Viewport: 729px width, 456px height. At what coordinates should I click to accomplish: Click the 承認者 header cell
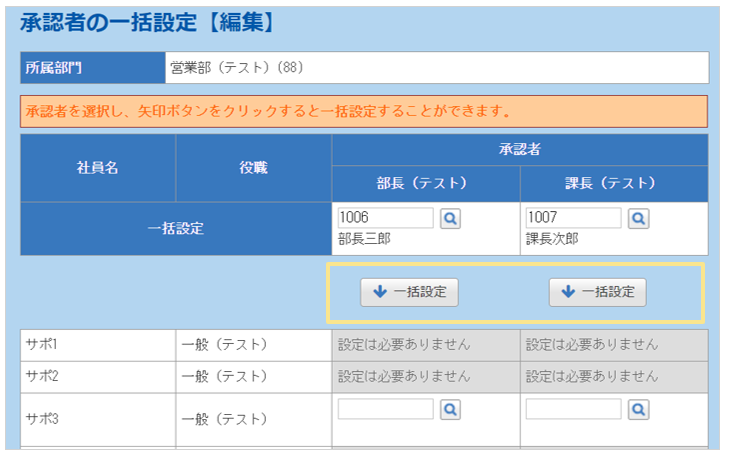[x=519, y=150]
